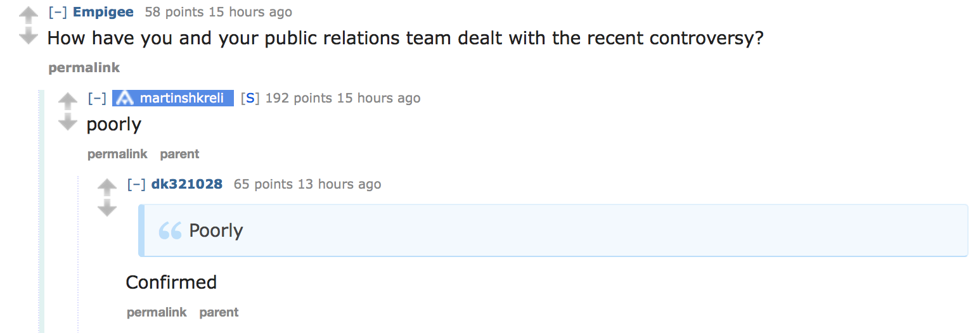
Task: Collapse dk321028's comment
Action: pos(136,184)
